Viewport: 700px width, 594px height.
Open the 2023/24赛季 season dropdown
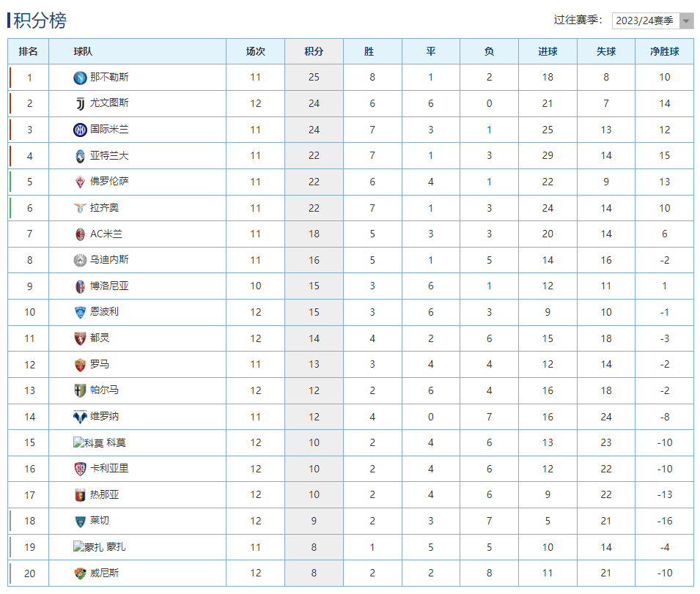(x=652, y=21)
